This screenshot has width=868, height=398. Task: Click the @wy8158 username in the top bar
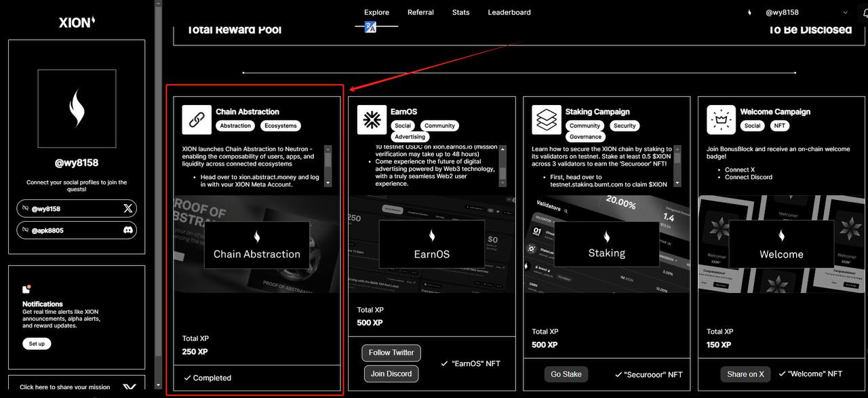(x=781, y=12)
